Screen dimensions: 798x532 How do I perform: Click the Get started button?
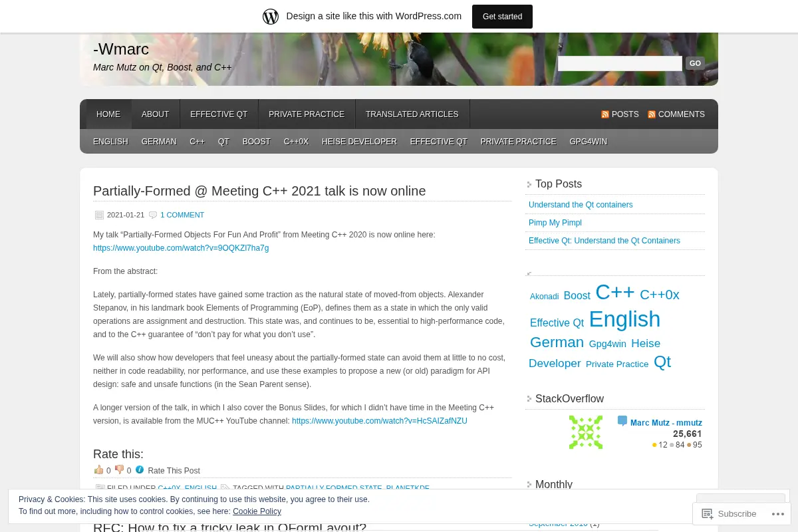(502, 17)
